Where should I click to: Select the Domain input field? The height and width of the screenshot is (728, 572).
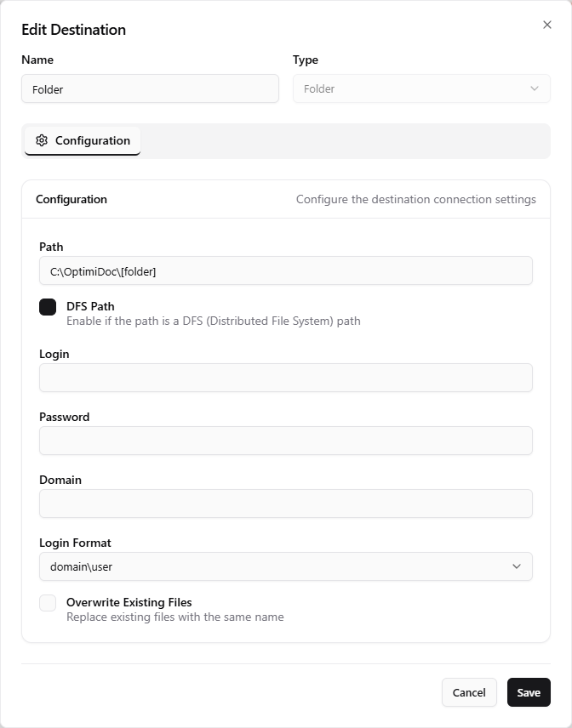tap(286, 503)
